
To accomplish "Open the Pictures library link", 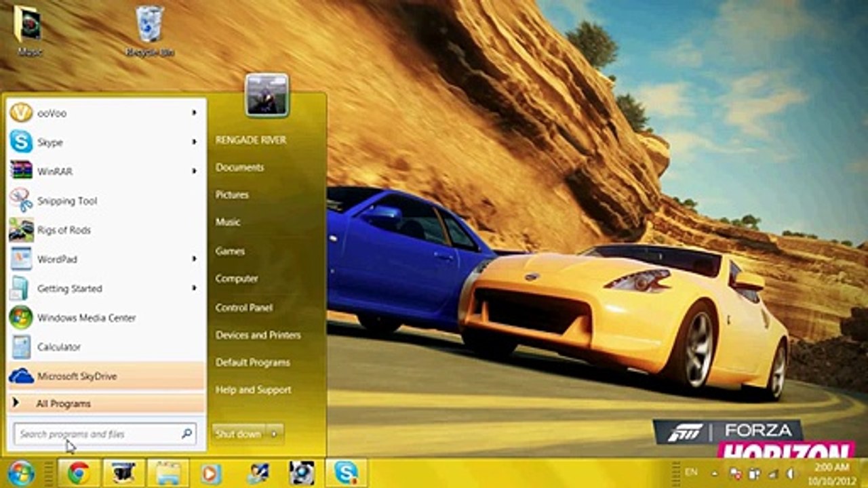I will coord(232,195).
